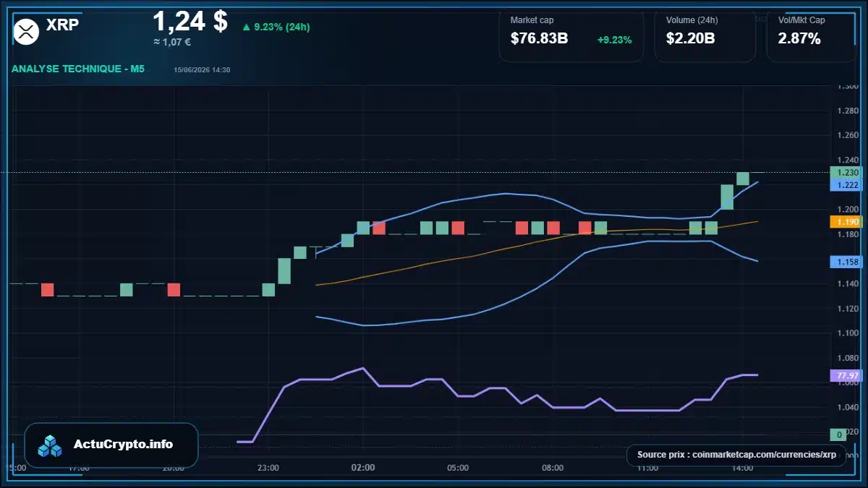The height and width of the screenshot is (488, 868).
Task: Click the green 1.230 current price tag
Action: [846, 172]
